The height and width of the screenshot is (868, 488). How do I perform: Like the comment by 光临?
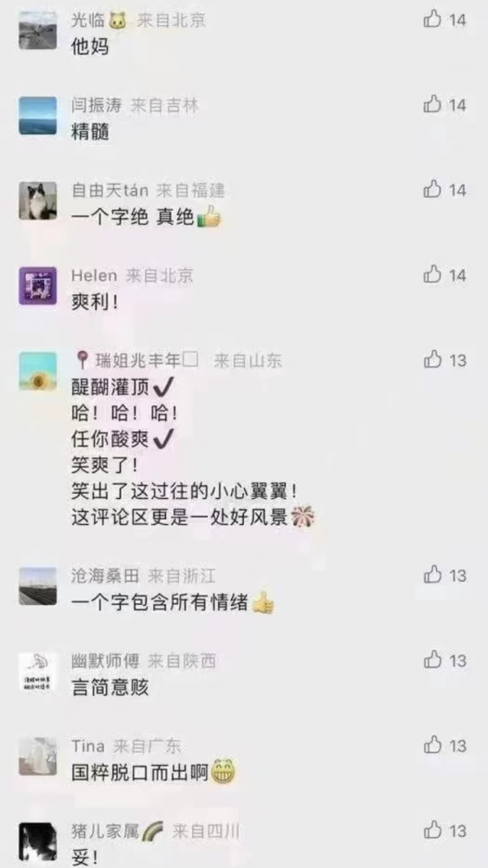pyautogui.click(x=432, y=19)
